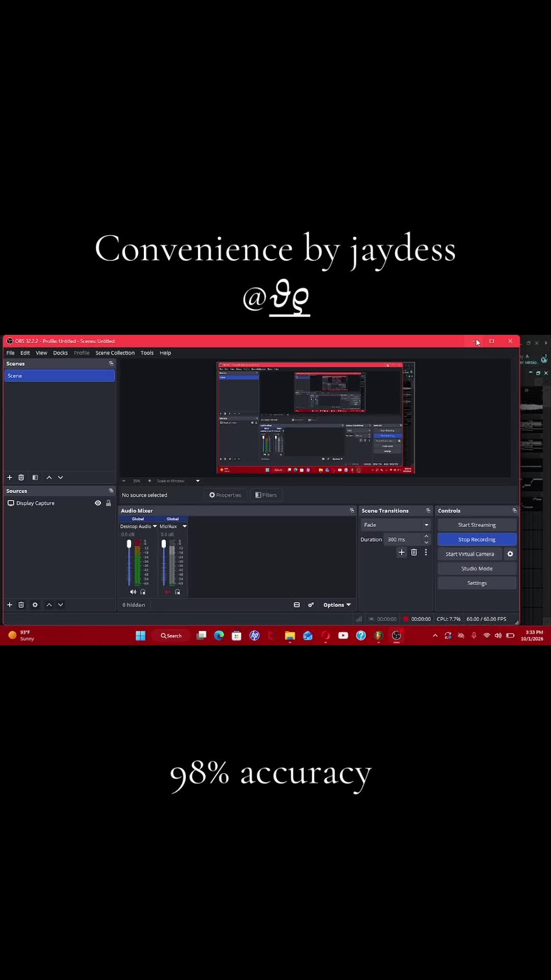Image resolution: width=551 pixels, height=980 pixels.
Task: Add a new source with the plus icon
Action: (9, 605)
